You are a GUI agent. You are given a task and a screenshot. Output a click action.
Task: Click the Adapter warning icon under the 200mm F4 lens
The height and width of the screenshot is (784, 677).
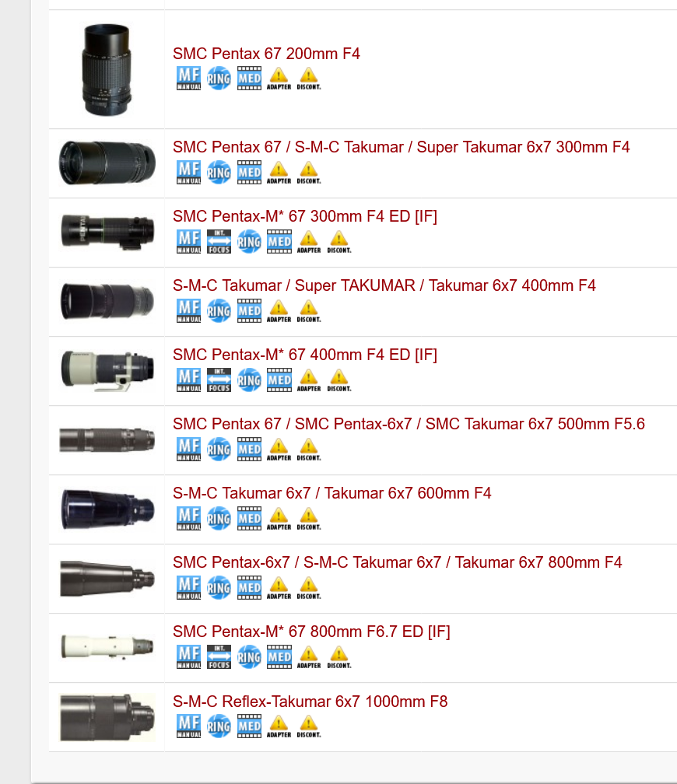[x=279, y=78]
